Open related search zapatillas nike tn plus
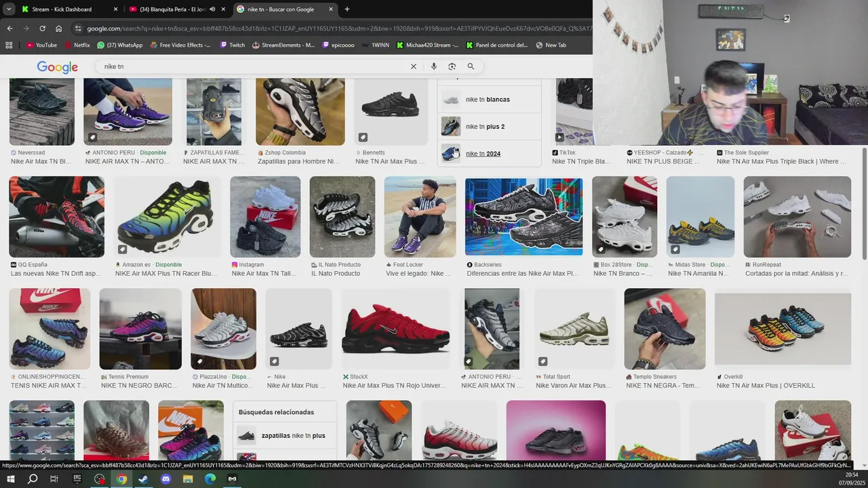The height and width of the screenshot is (488, 868). tap(285, 436)
